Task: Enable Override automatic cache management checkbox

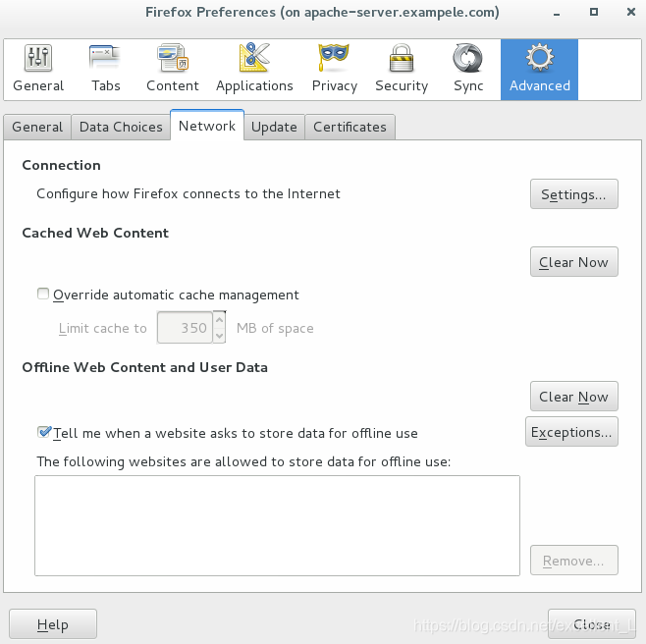Action: (x=43, y=294)
